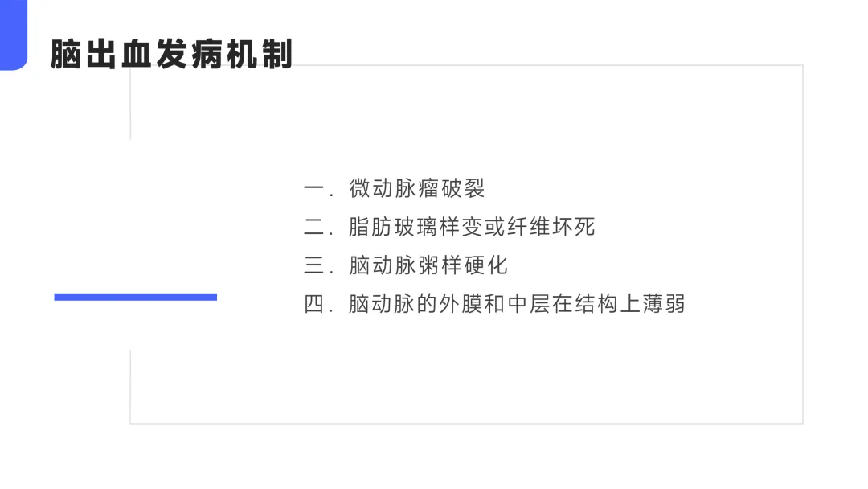
Task: Click the word 破裂 in line one
Action: pos(463,188)
